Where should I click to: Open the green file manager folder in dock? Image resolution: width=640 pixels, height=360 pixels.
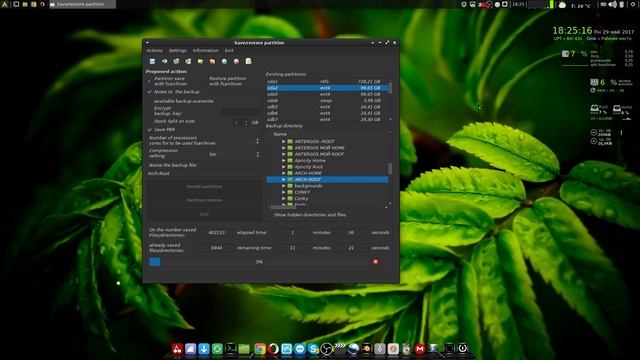pos(244,349)
